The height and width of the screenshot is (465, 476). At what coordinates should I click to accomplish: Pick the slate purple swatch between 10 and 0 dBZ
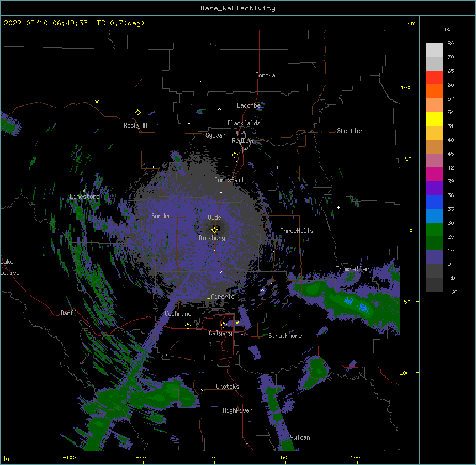(x=434, y=257)
